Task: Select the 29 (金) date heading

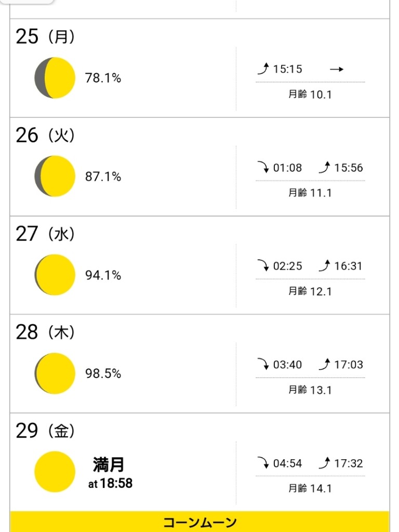Action: tap(45, 431)
